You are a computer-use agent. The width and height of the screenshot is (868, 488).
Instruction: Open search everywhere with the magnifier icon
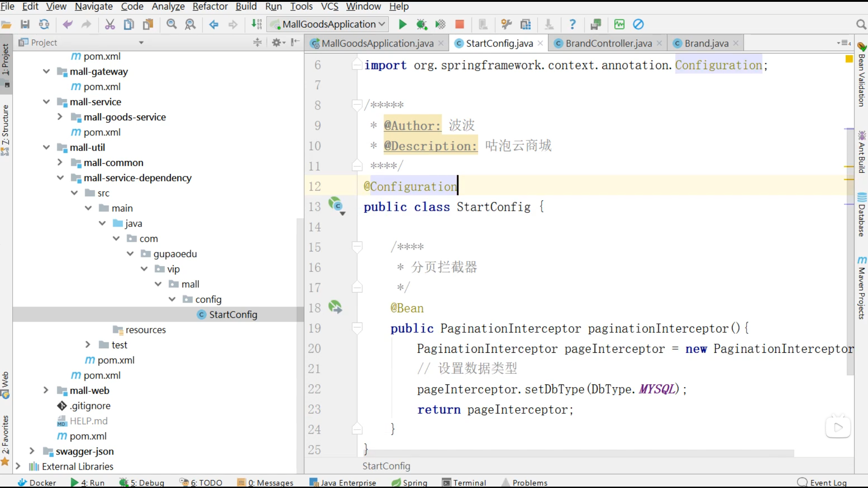tap(861, 24)
